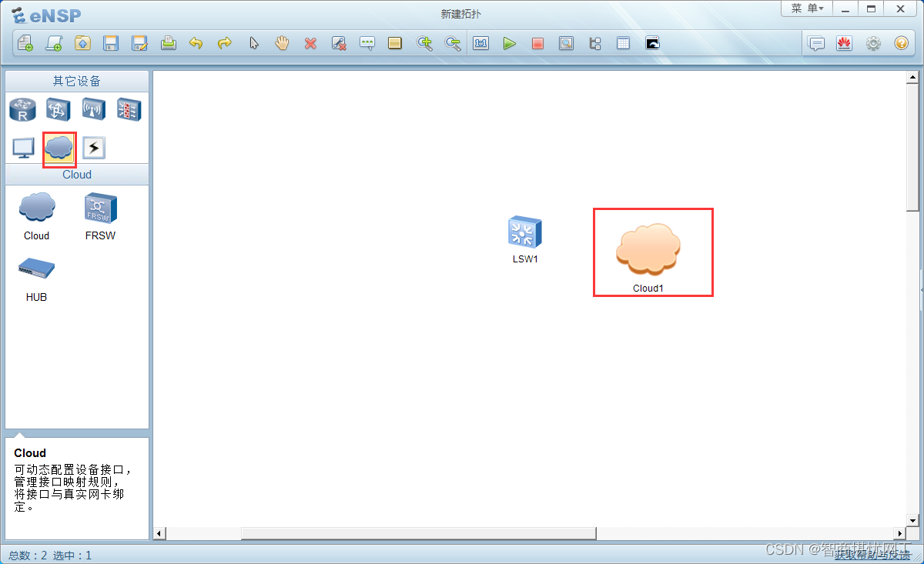Screen dimensions: 924x564
Task: Open help via the question mark icon
Action: coord(902,44)
